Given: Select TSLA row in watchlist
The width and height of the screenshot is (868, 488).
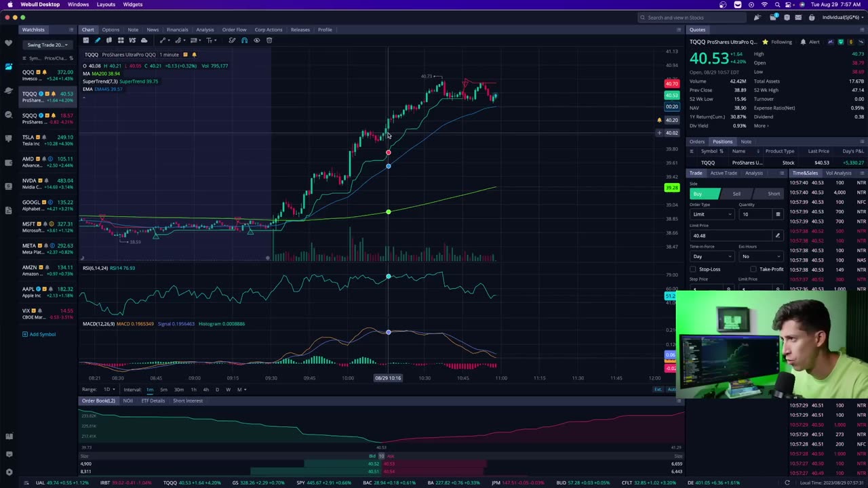Looking at the screenshot, I should [47, 140].
